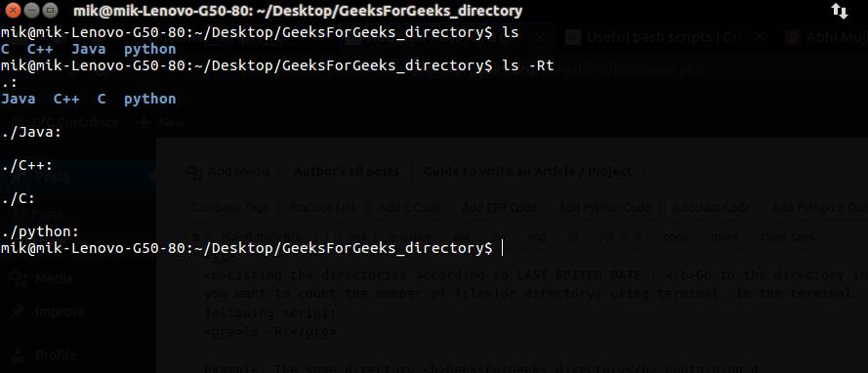The image size is (868, 373).
Task: Click the 'Add C Code' button
Action: (409, 208)
